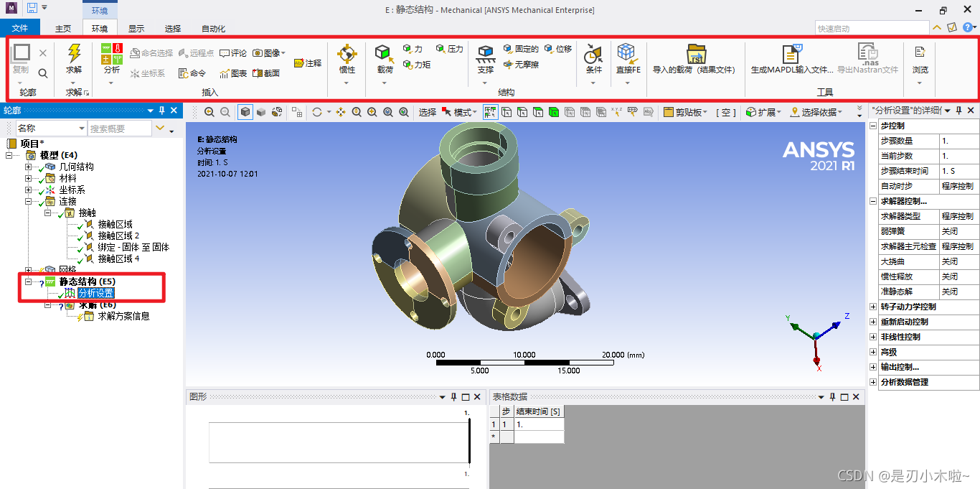Toggle the single select mode icon
Screen dimensions: 980x489
click(491, 112)
